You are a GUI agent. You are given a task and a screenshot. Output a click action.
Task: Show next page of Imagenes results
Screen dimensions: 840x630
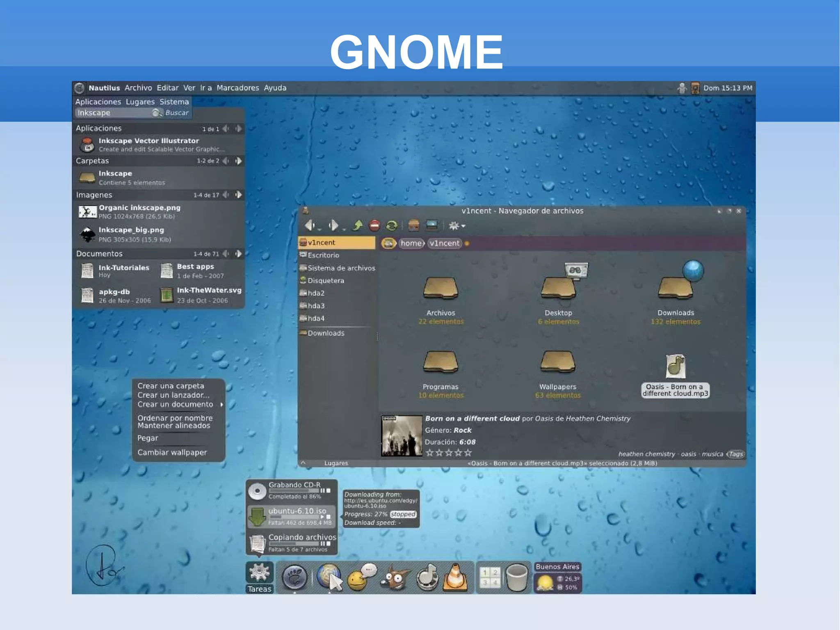[238, 195]
